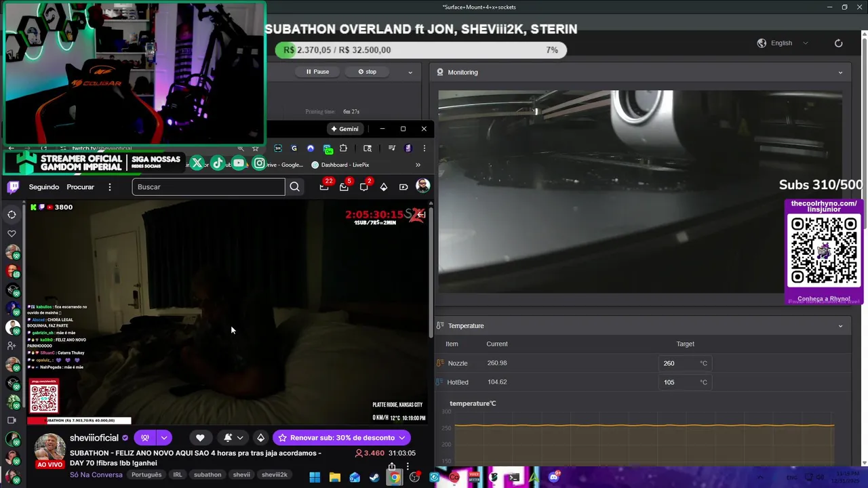Open the terminal app in taskbar

click(x=514, y=477)
